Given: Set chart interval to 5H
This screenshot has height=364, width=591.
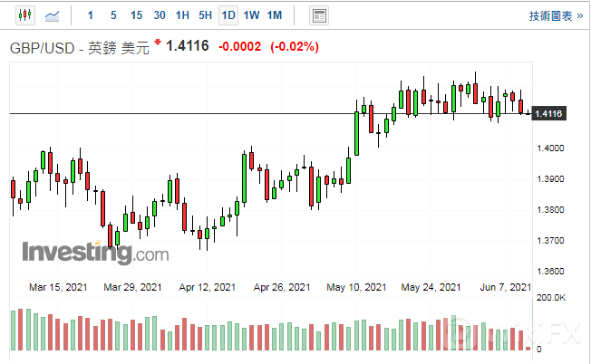Looking at the screenshot, I should (x=205, y=15).
